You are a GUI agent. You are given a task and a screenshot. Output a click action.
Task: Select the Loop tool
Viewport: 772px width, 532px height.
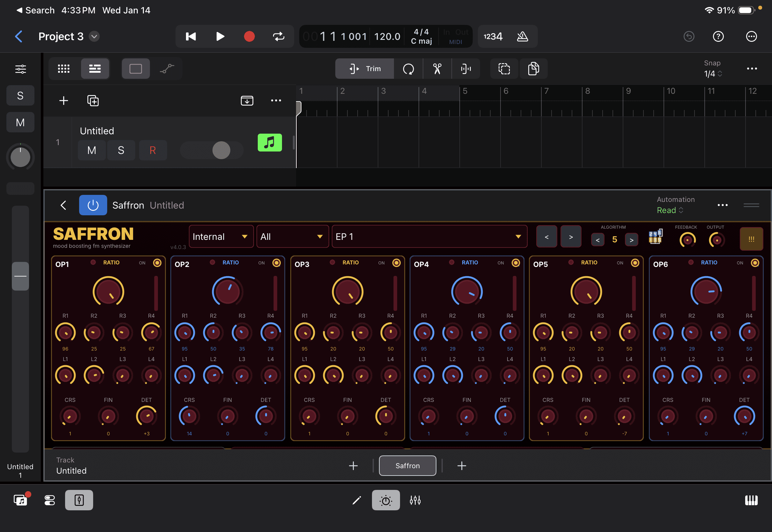pos(408,69)
